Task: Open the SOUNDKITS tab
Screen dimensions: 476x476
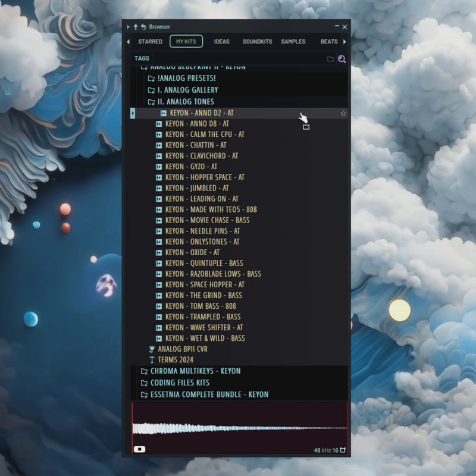Action: click(x=257, y=42)
